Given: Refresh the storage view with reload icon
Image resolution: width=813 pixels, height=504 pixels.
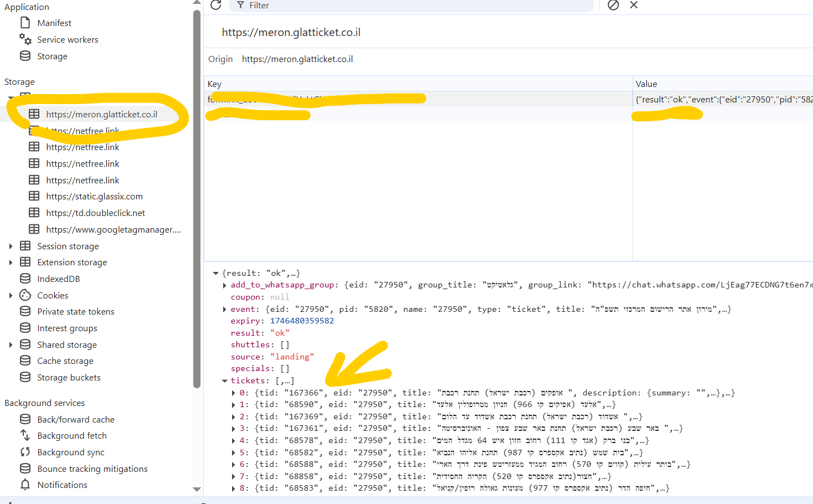Looking at the screenshot, I should [x=216, y=5].
